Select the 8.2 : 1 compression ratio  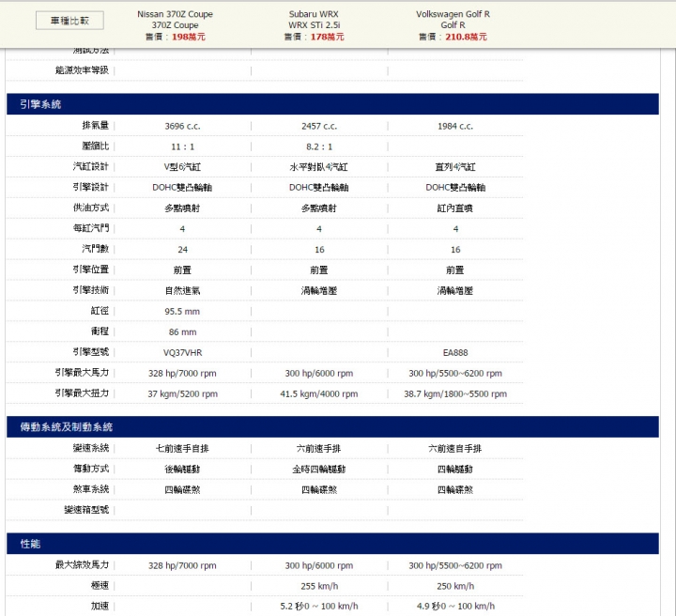pyautogui.click(x=319, y=146)
